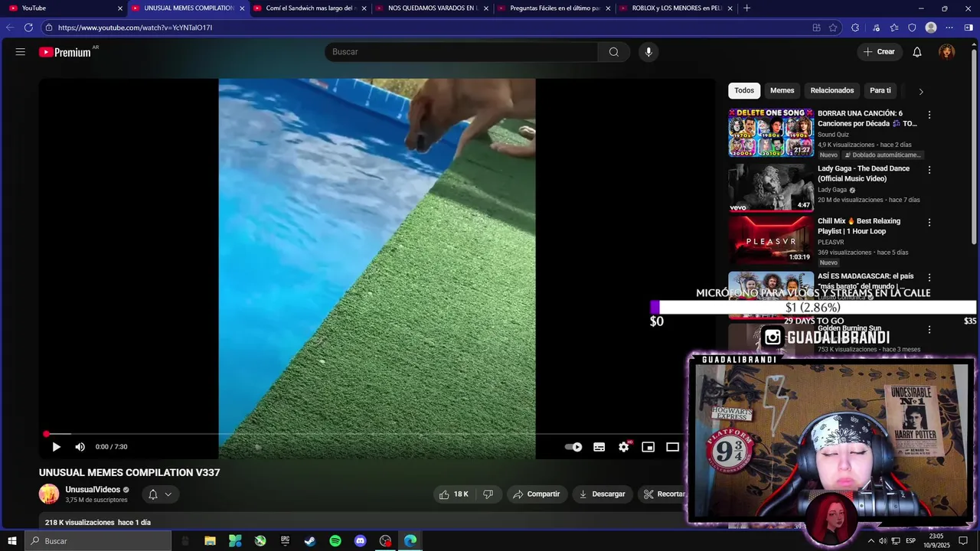
Task: Open browser extensions icon
Action: tap(854, 28)
